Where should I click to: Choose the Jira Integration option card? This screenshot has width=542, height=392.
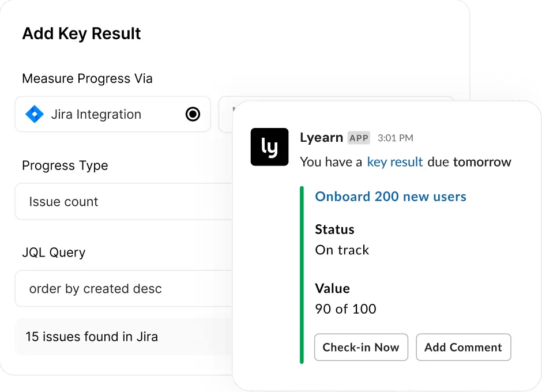click(x=112, y=114)
